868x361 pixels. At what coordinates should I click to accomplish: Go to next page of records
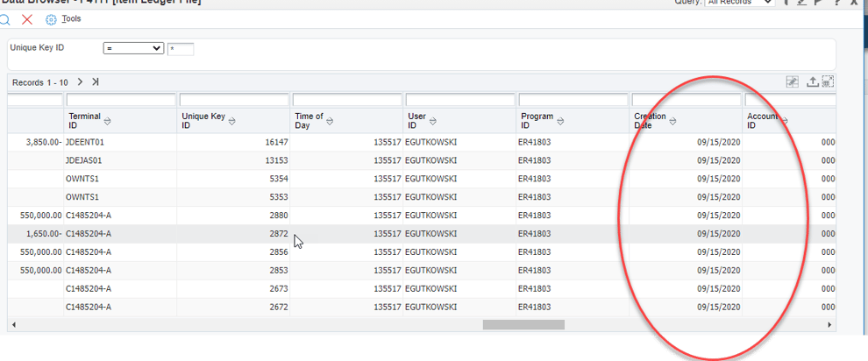[x=80, y=82]
